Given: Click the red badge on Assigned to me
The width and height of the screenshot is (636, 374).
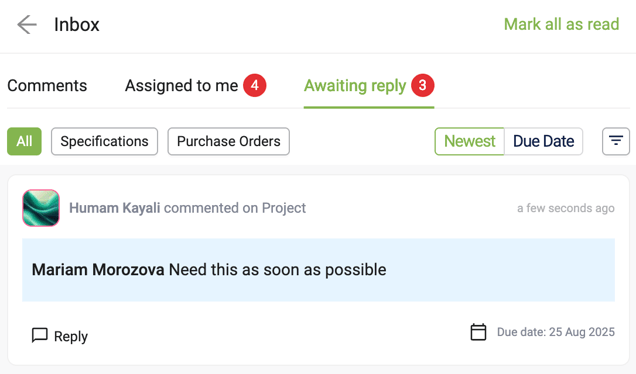Looking at the screenshot, I should (255, 85).
